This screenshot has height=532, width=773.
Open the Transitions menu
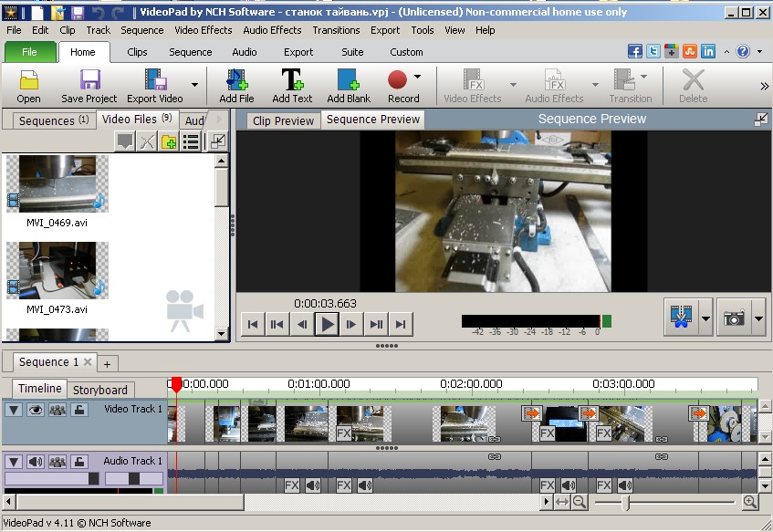(336, 30)
